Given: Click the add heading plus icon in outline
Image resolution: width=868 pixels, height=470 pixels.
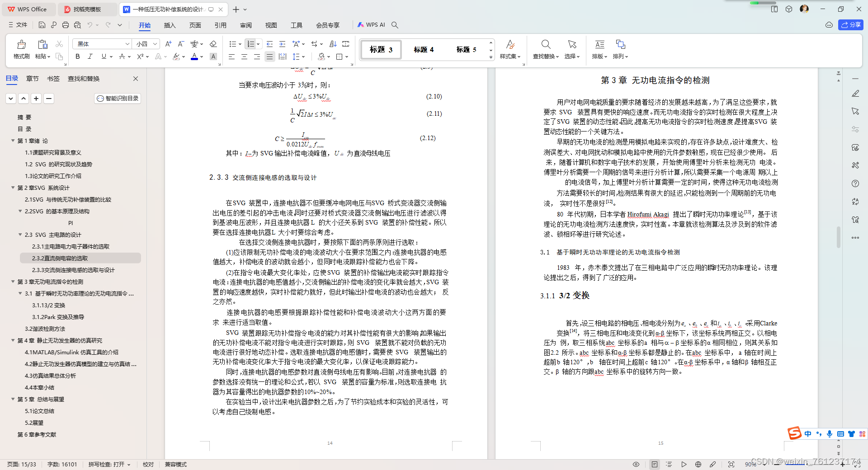Looking at the screenshot, I should click(36, 99).
